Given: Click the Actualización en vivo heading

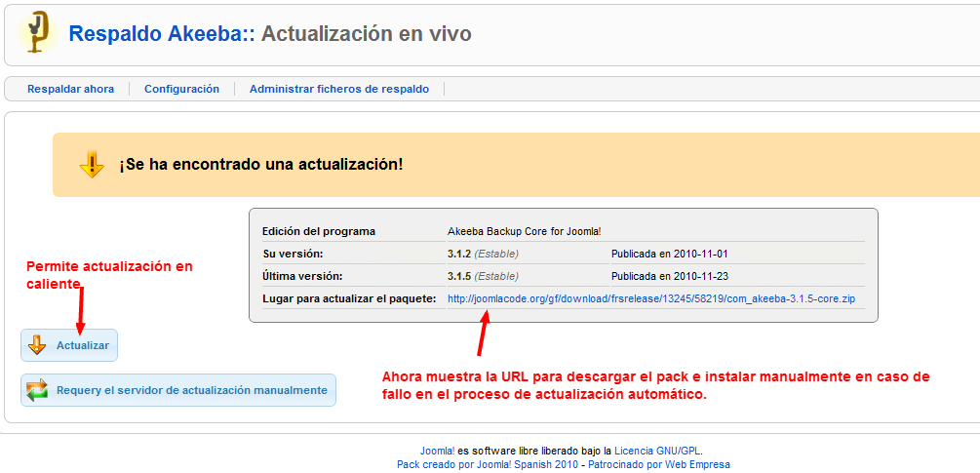Looking at the screenshot, I should pyautogui.click(x=367, y=33).
